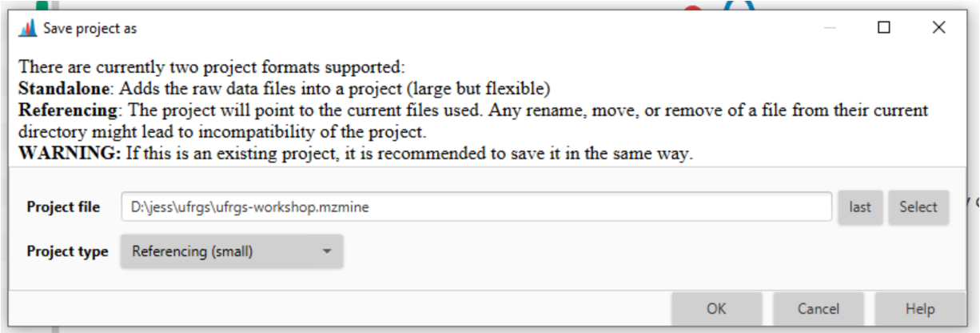Click the "Project file" label
This screenshot has width=980, height=333.
coord(63,207)
